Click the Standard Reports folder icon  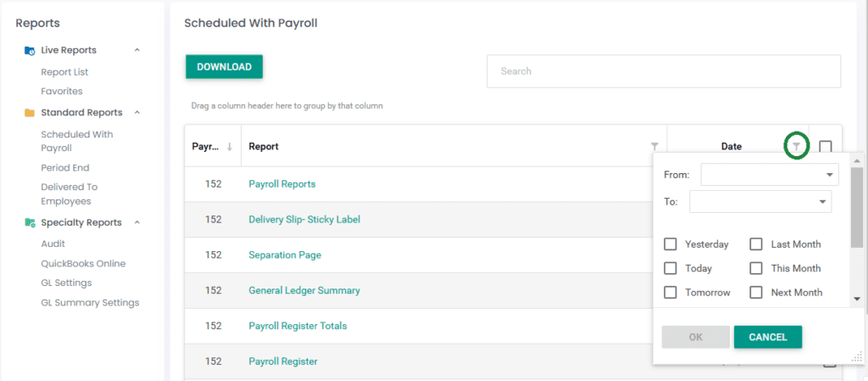30,113
